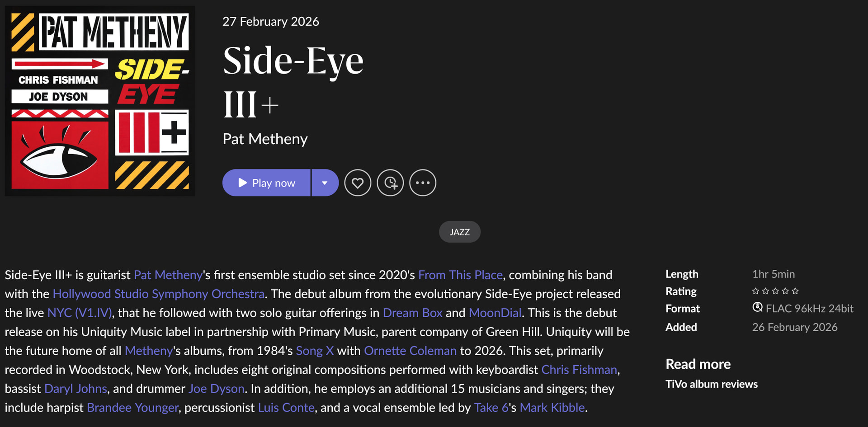The image size is (868, 427).
Task: Rate the album five stars
Action: tap(796, 291)
